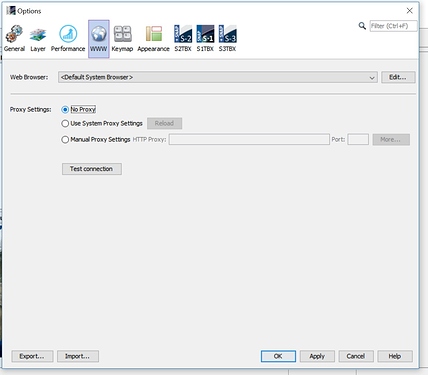This screenshot has width=428, height=375.
Task: Click the Options window title icon
Action: (11, 11)
